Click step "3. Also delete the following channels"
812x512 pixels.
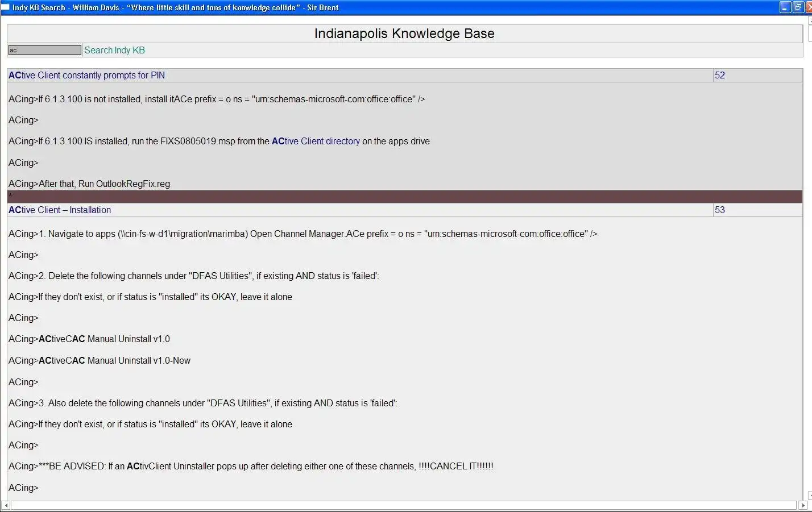pyautogui.click(x=202, y=403)
